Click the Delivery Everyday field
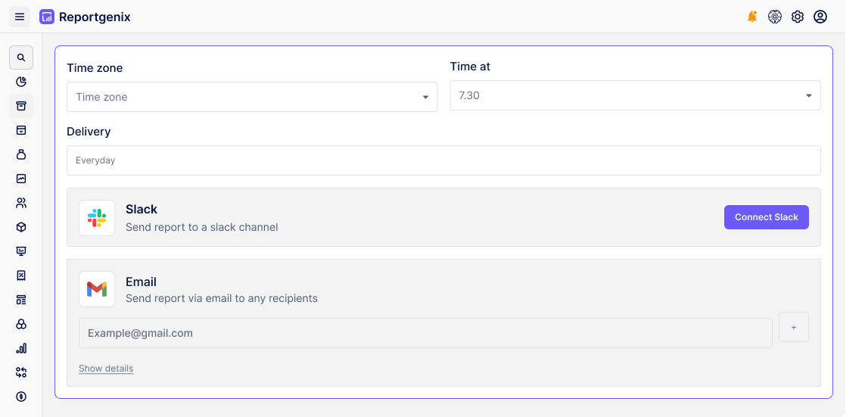 tap(443, 160)
